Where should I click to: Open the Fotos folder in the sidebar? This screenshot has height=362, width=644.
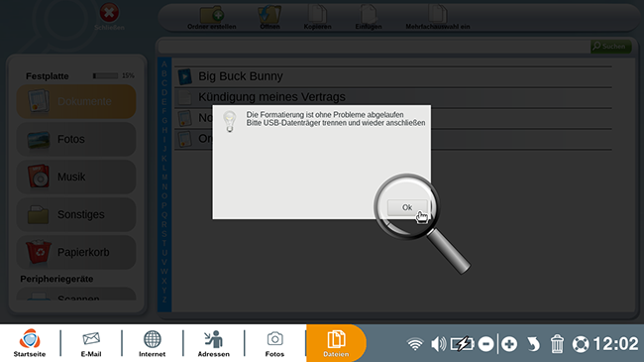tap(76, 139)
